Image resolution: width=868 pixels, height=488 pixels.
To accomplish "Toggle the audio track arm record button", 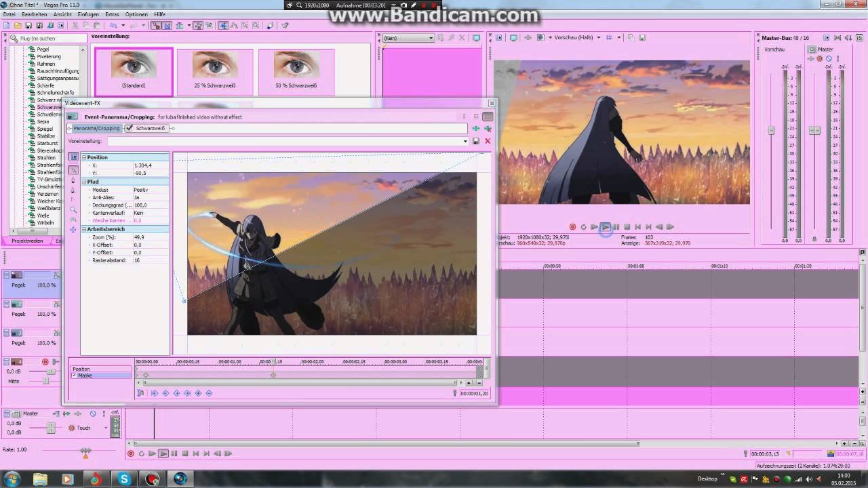I will tap(45, 361).
